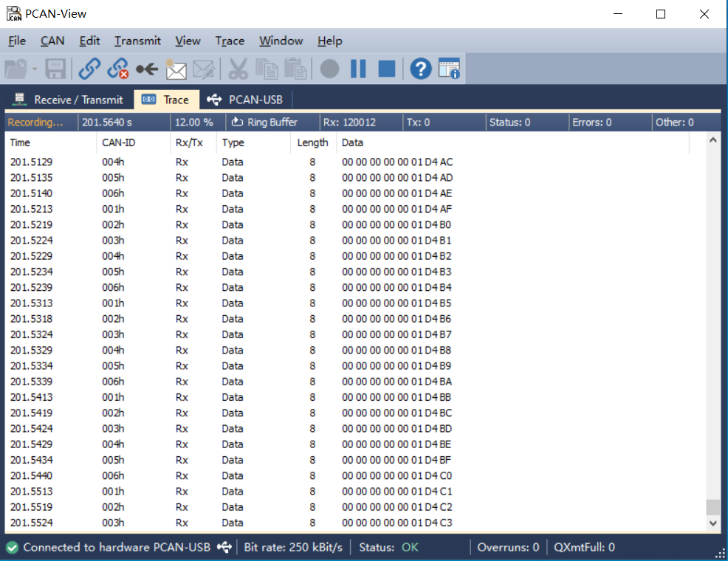Click the Edit Message envelope icon
Screen dimensions: 728x561
(x=204, y=69)
